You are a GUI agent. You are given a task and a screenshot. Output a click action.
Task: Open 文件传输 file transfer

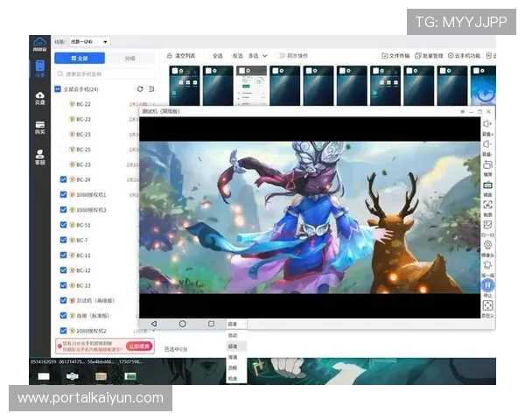click(395, 56)
